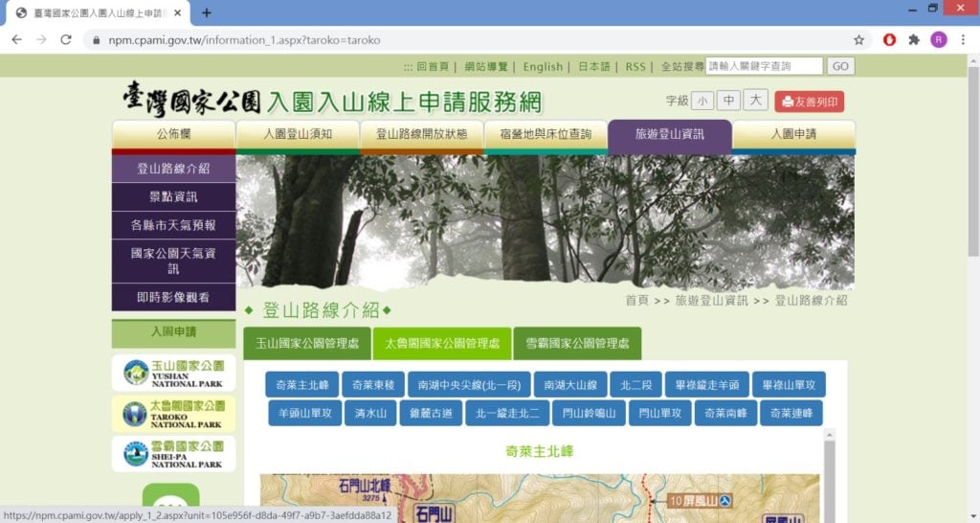
Task: Select 國家公園天氣資訊 in the sidebar
Action: pyautogui.click(x=173, y=261)
